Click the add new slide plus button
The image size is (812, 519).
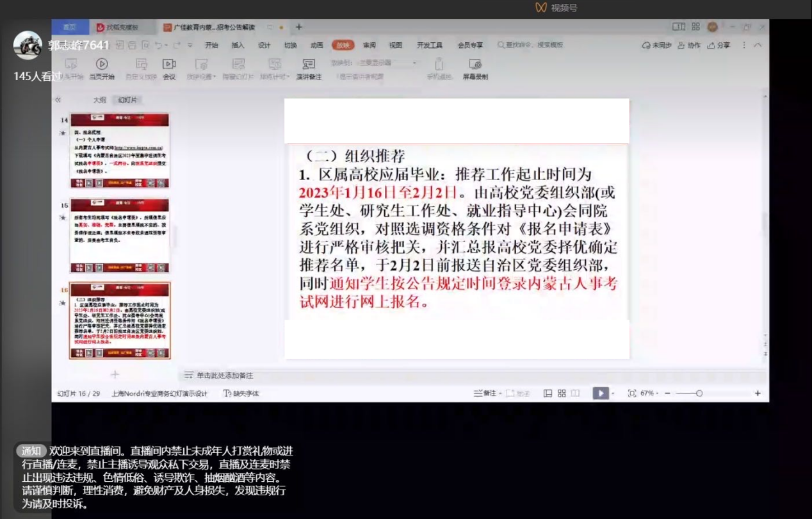tap(115, 374)
